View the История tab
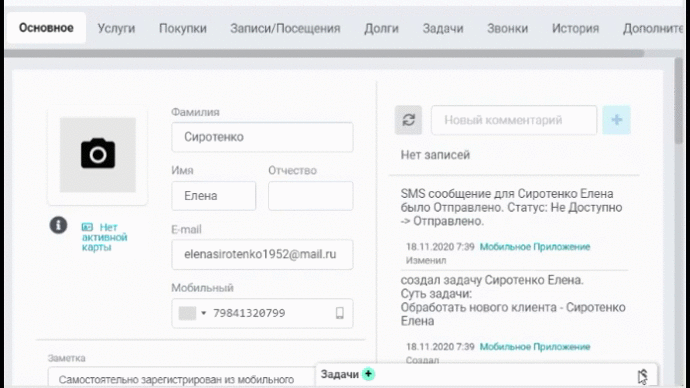 (575, 28)
